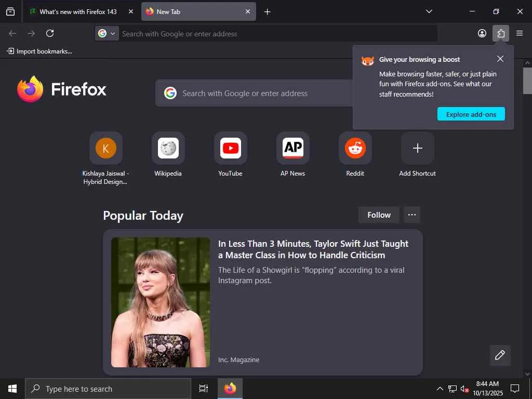Open Task View on the taskbar

tap(204, 389)
